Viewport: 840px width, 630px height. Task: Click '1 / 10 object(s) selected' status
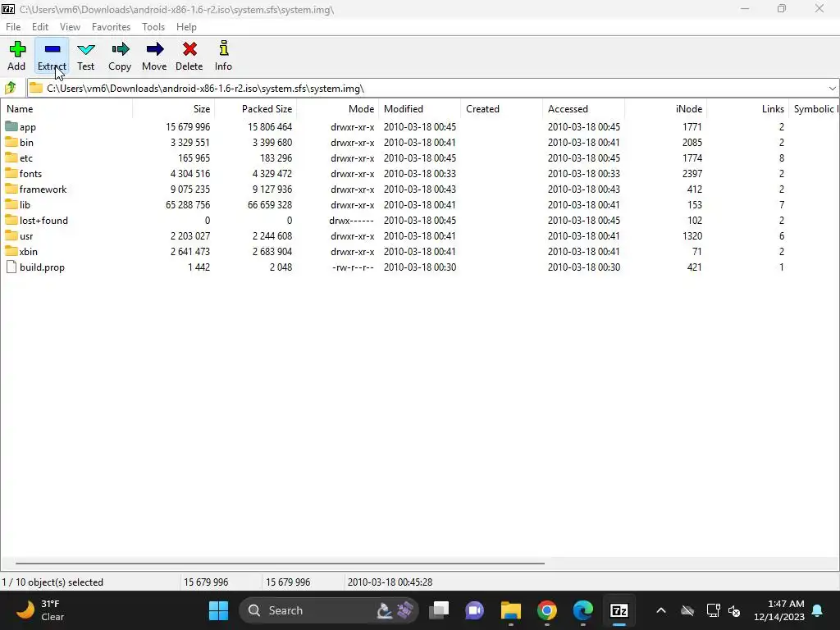click(x=52, y=582)
